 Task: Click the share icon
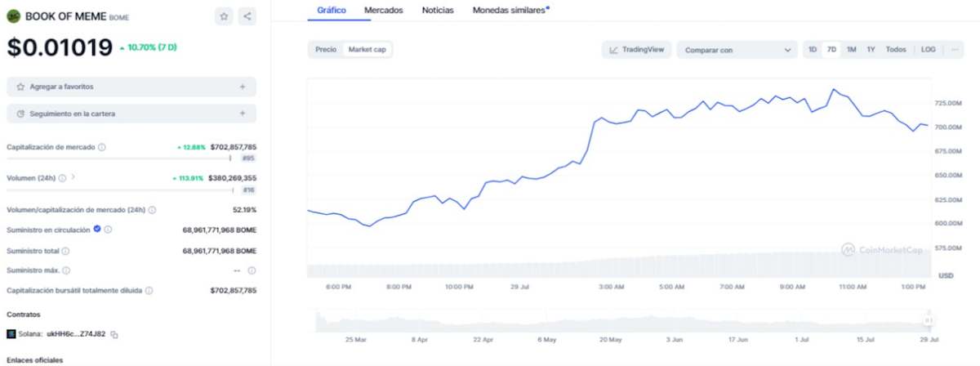pos(247,16)
